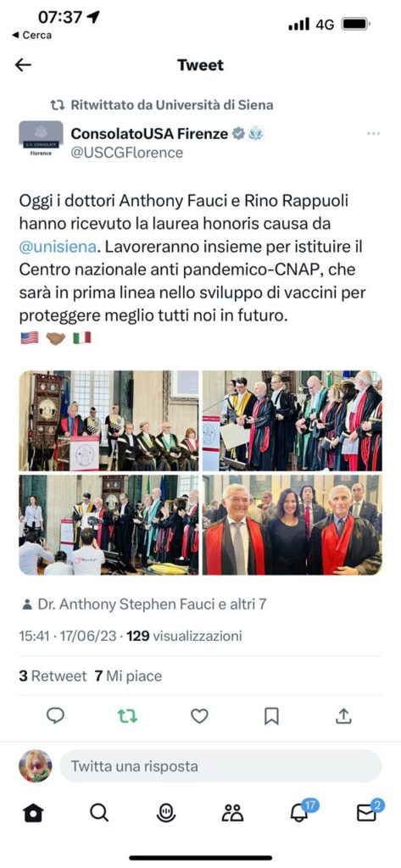Go to Home tab in bottom bar
401x868 pixels.
(33, 813)
